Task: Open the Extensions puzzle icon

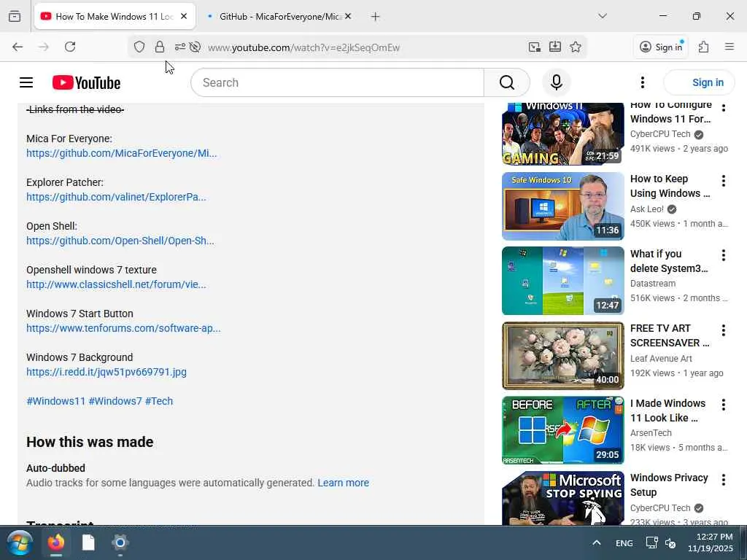Action: [704, 47]
